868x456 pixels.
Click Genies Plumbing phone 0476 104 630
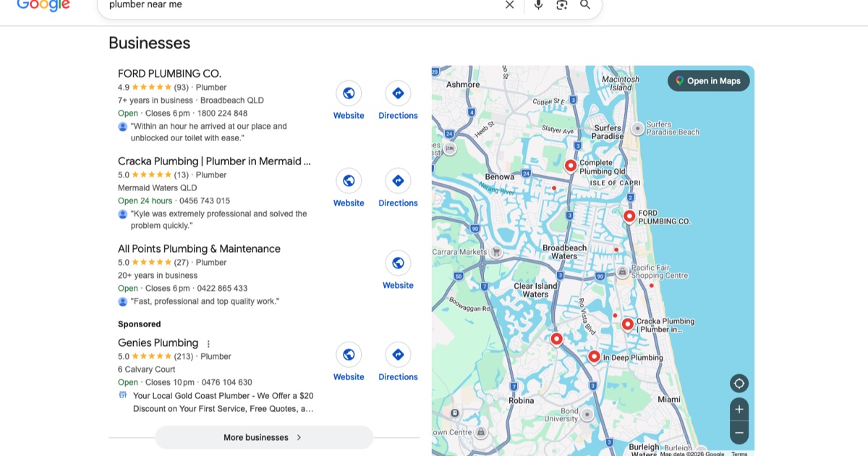226,382
